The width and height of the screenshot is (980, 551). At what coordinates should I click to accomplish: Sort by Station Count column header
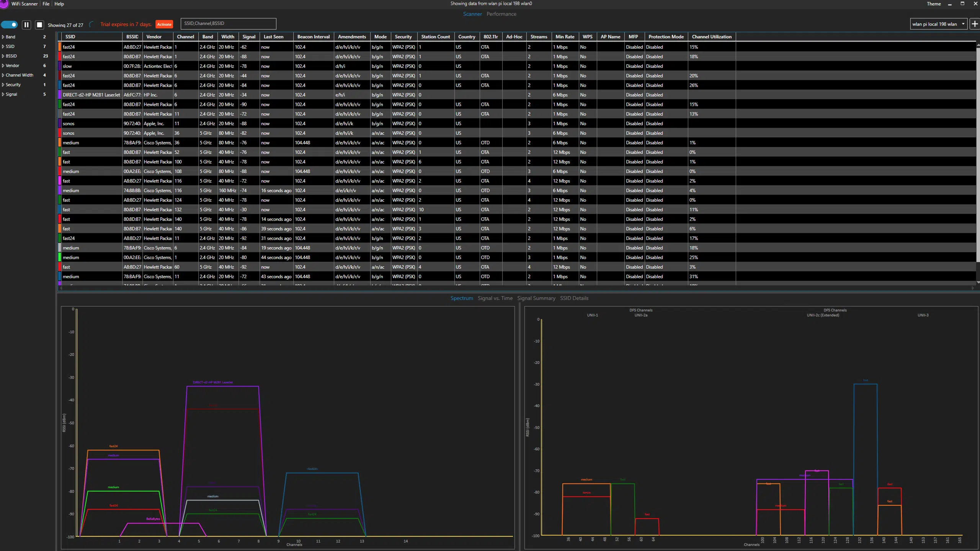click(x=436, y=37)
